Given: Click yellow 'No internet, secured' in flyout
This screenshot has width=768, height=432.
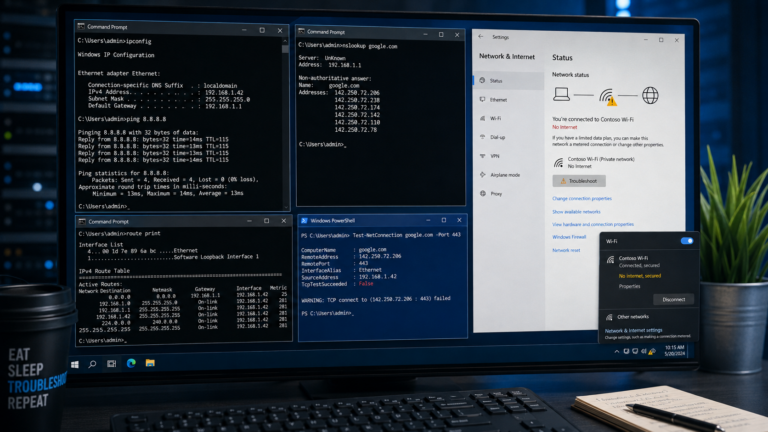Looking at the screenshot, I should (x=640, y=276).
